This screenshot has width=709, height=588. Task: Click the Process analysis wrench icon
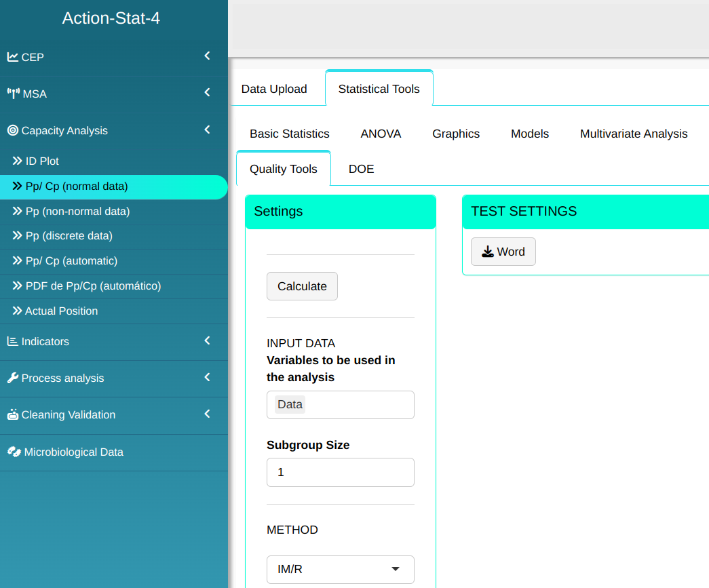tap(12, 378)
